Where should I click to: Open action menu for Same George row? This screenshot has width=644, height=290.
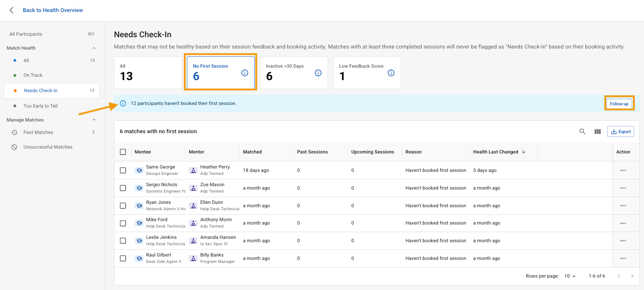pos(623,170)
